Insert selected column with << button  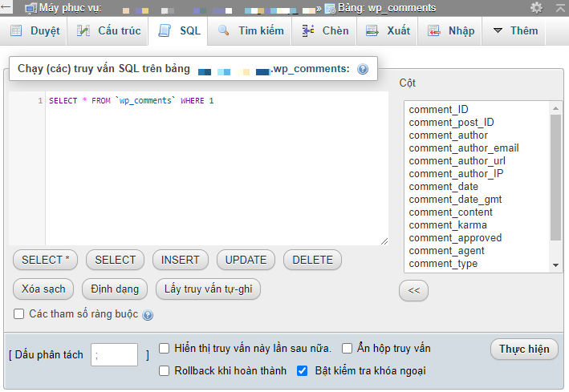(x=413, y=290)
